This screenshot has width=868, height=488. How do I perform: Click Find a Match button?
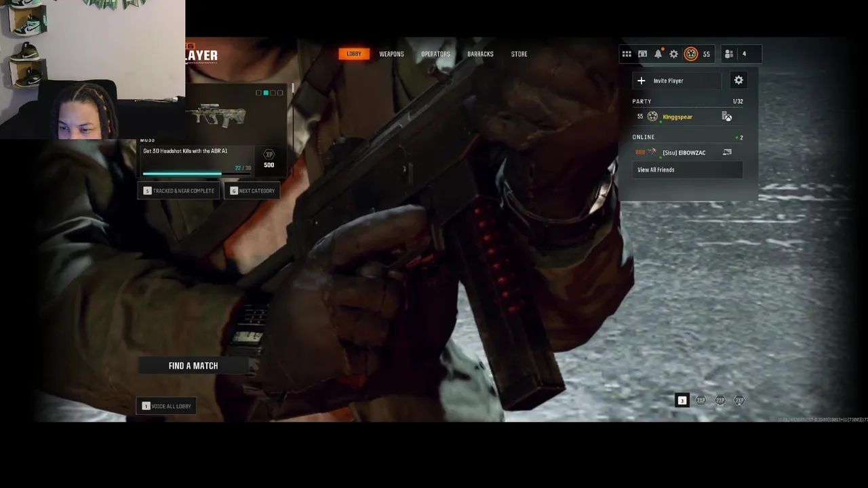[x=193, y=366]
